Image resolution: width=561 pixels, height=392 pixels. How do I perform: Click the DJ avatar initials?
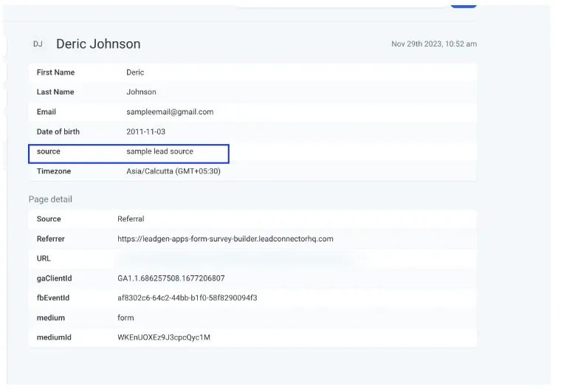coord(38,44)
